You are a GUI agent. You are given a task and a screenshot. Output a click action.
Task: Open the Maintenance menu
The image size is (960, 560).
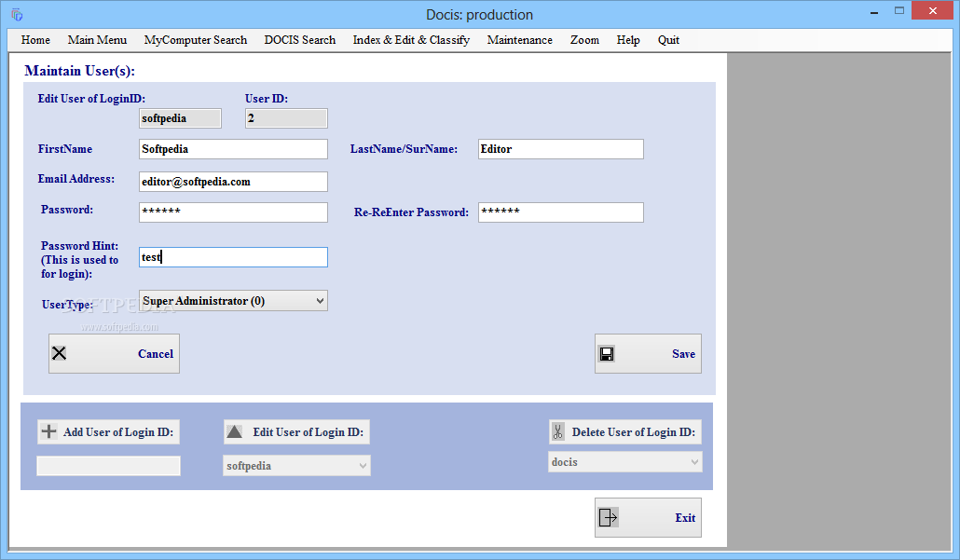point(520,40)
